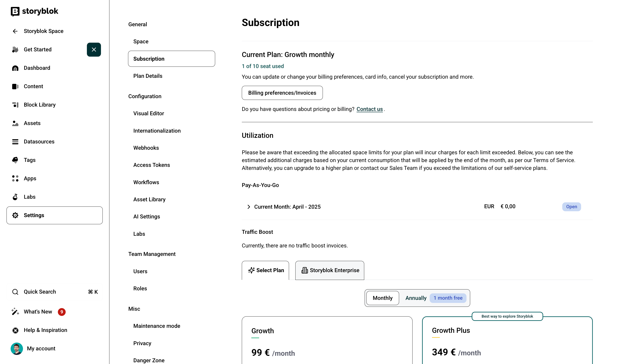
Task: Open the Storyblok Enterprise tab
Action: 330,270
